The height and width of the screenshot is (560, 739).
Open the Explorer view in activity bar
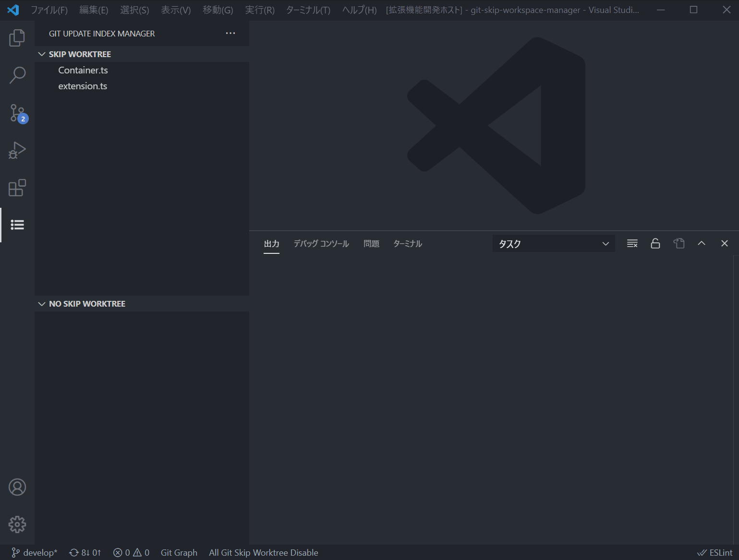click(x=17, y=37)
